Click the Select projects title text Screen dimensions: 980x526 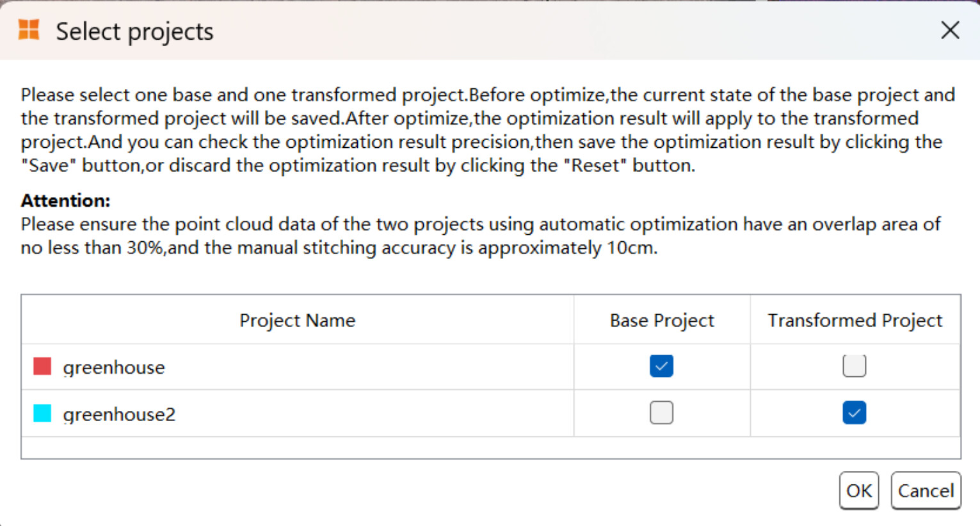point(134,31)
